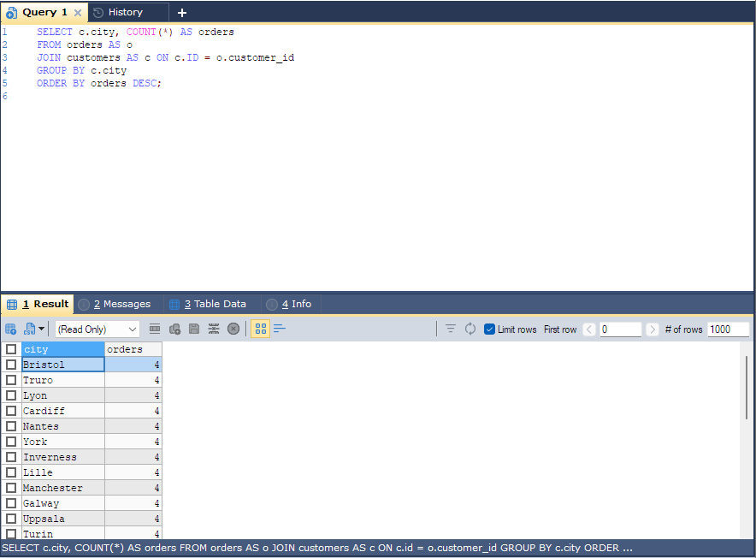Image resolution: width=756 pixels, height=558 pixels.
Task: Check the Lille row checkbox
Action: pyautogui.click(x=11, y=472)
